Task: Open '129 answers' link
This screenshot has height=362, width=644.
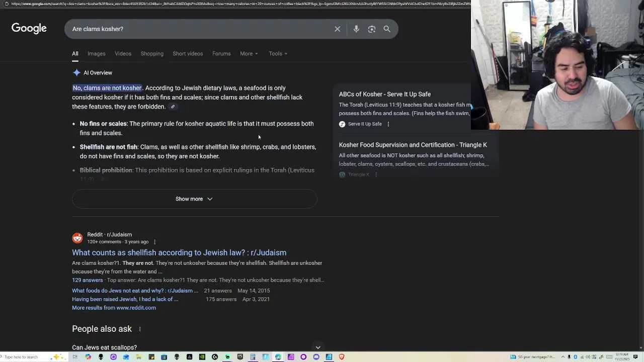Action: pyautogui.click(x=87, y=280)
